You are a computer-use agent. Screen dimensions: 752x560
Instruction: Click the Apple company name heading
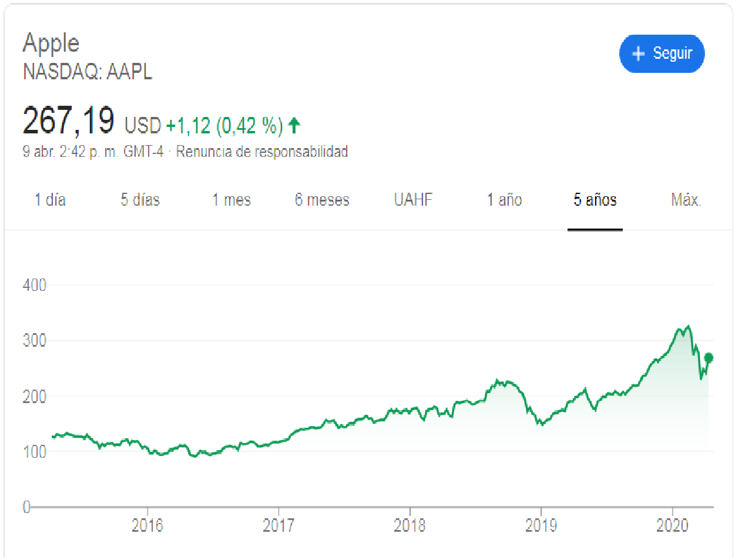pos(51,43)
